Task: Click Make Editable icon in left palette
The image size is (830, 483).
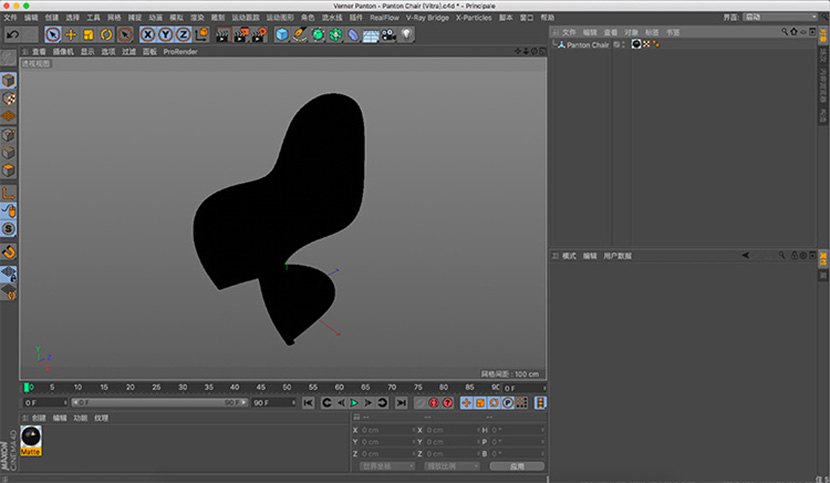Action: point(8,57)
